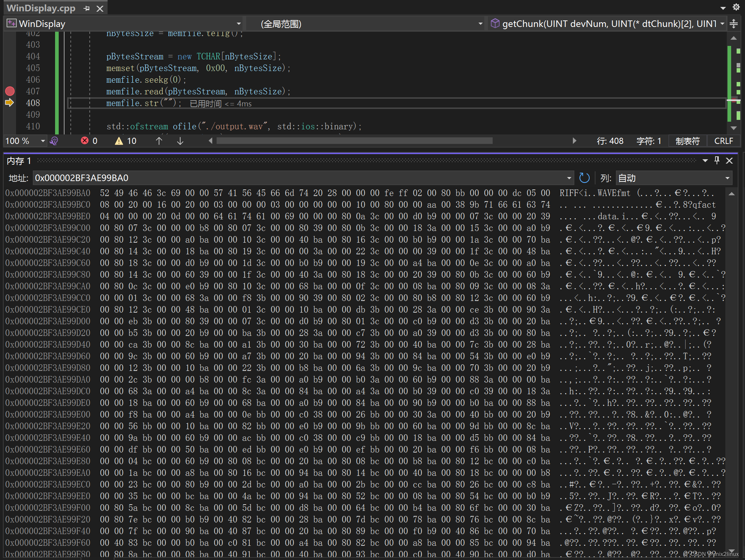Click the 已用时间 <= 4ms perf tip
The width and height of the screenshot is (745, 560).
[221, 104]
